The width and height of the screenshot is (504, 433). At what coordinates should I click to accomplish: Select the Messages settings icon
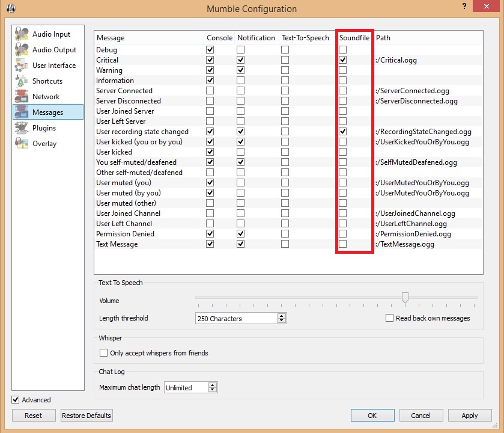(22, 112)
